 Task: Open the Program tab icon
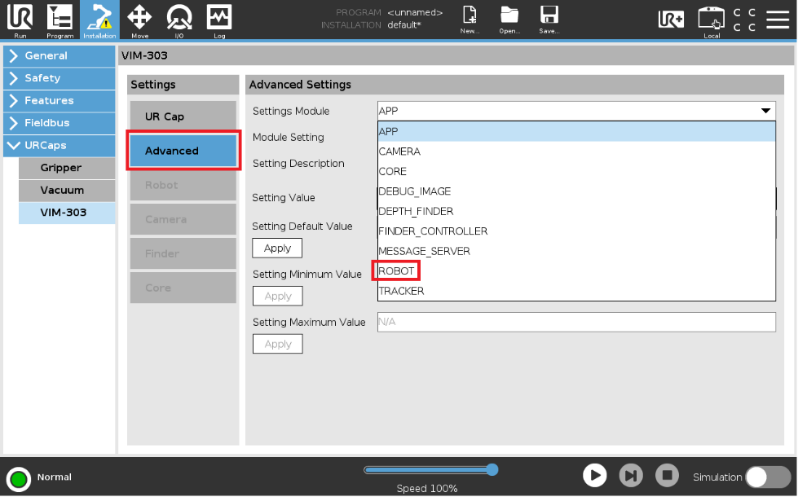tap(60, 20)
